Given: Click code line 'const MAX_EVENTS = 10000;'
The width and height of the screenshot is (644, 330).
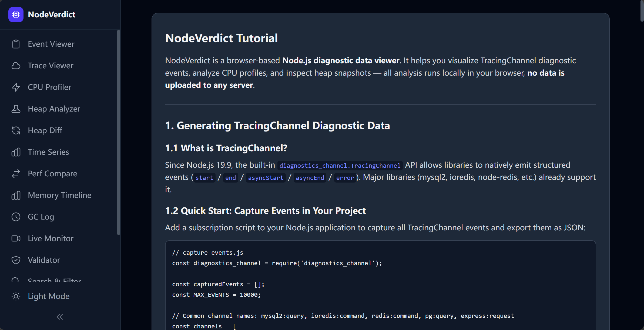Looking at the screenshot, I should coord(217,295).
